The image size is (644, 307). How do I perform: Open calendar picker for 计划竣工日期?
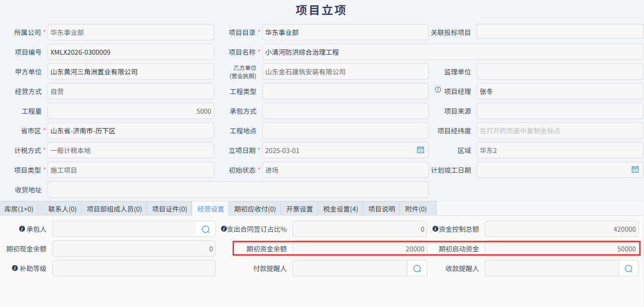pos(635,169)
